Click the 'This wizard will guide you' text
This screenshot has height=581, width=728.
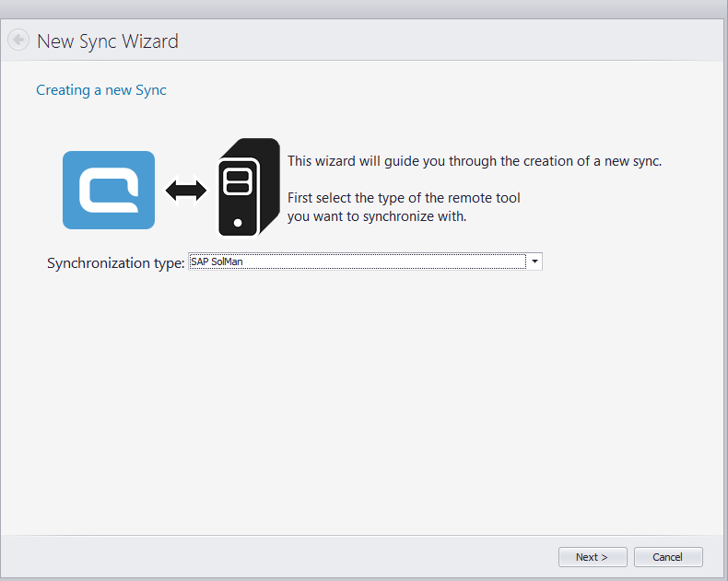[x=475, y=161]
